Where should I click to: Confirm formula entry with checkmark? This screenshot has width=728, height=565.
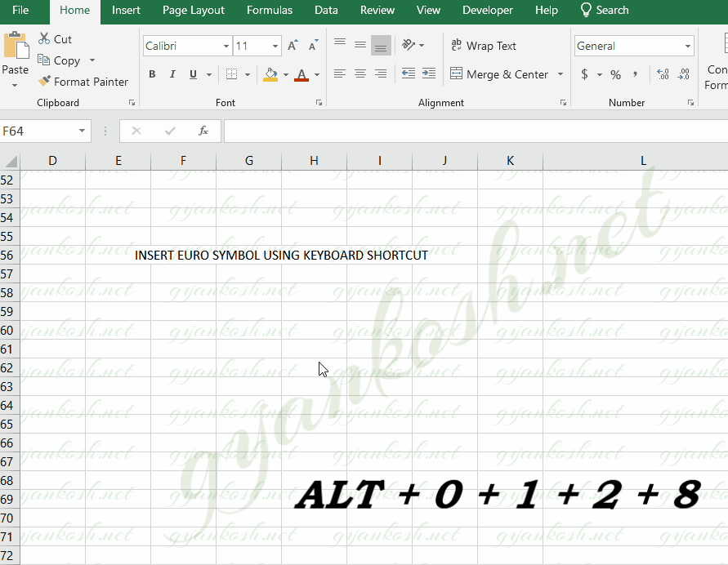point(170,131)
